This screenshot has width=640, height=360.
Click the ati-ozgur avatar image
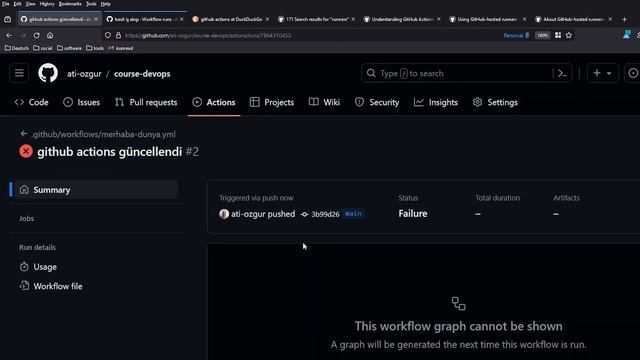[x=224, y=214]
